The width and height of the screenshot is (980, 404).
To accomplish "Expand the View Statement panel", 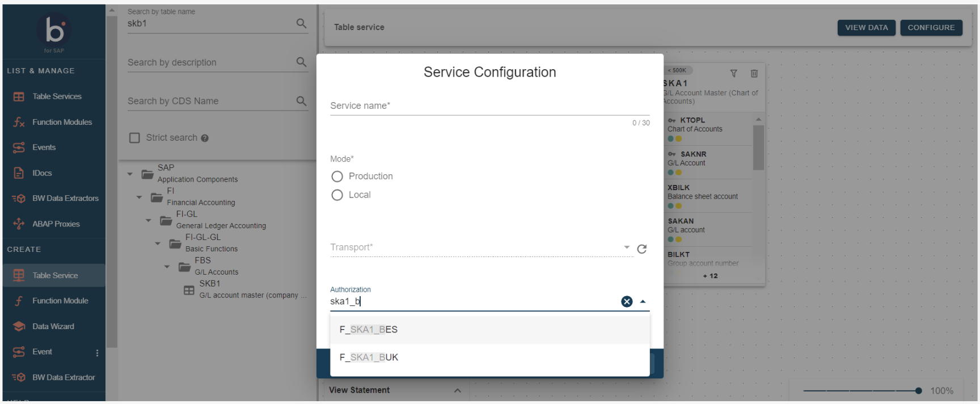I will pos(457,390).
